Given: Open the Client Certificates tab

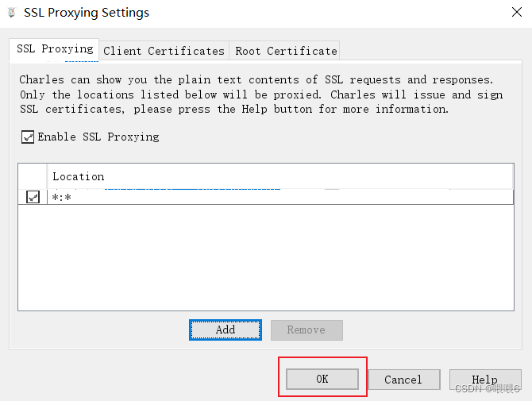Looking at the screenshot, I should tap(164, 51).
